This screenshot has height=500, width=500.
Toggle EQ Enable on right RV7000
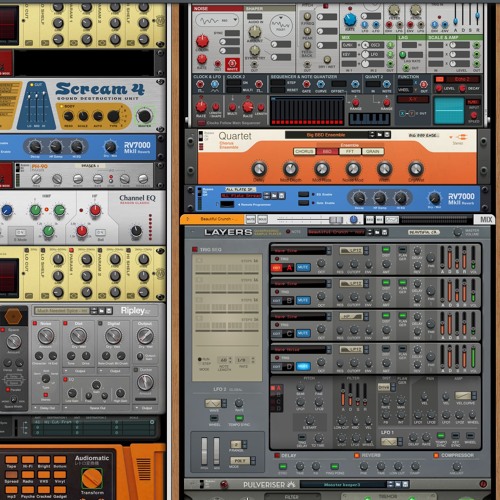click(x=303, y=194)
